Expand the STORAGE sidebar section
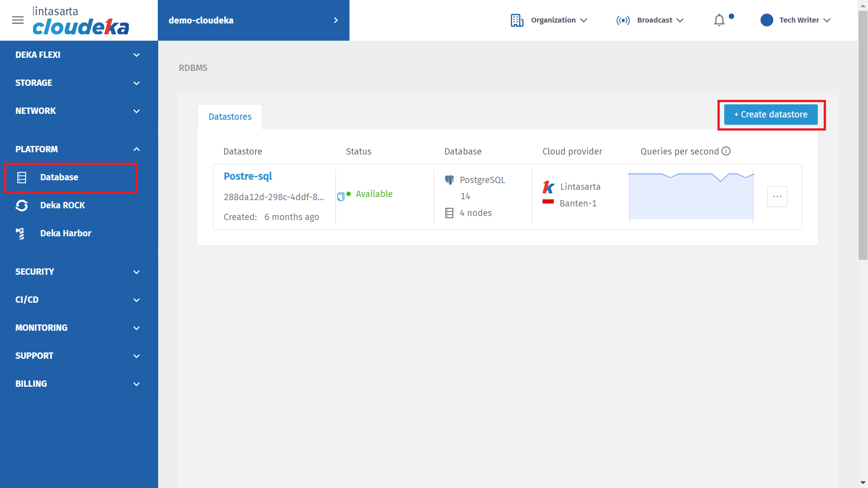 [x=78, y=83]
